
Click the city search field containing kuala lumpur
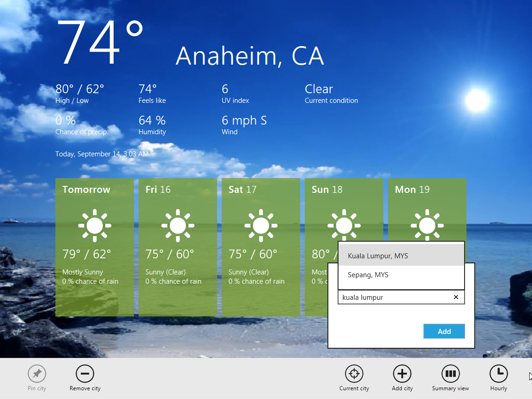pyautogui.click(x=395, y=298)
